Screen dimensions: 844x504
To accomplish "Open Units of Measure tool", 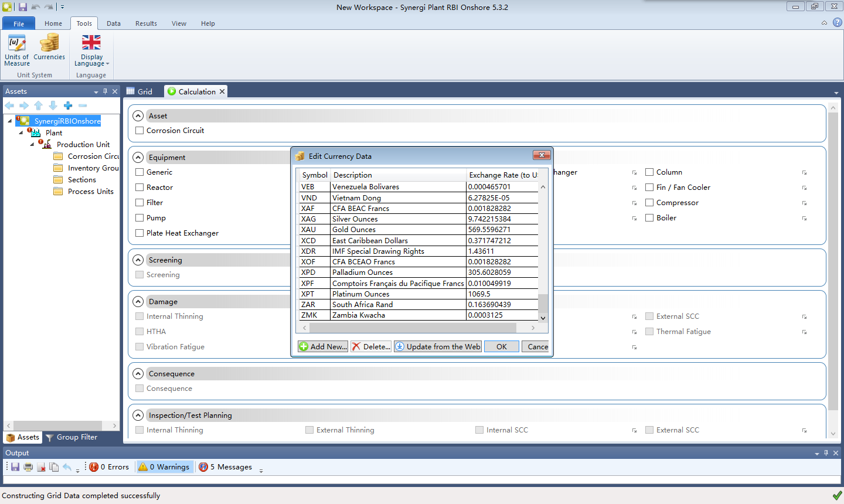I will pyautogui.click(x=17, y=50).
